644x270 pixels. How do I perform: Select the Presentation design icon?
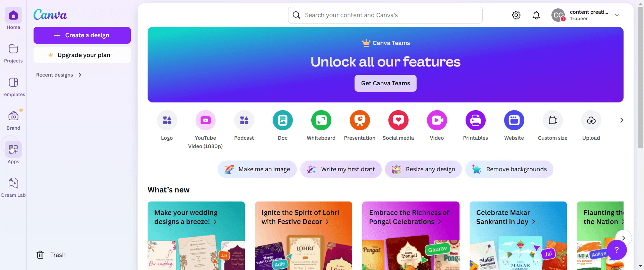(x=360, y=120)
